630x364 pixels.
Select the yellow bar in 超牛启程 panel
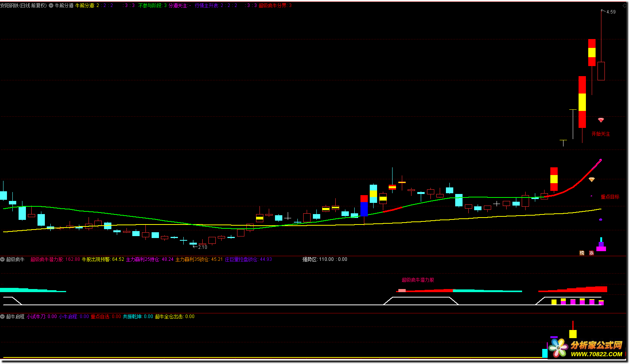[573, 334]
